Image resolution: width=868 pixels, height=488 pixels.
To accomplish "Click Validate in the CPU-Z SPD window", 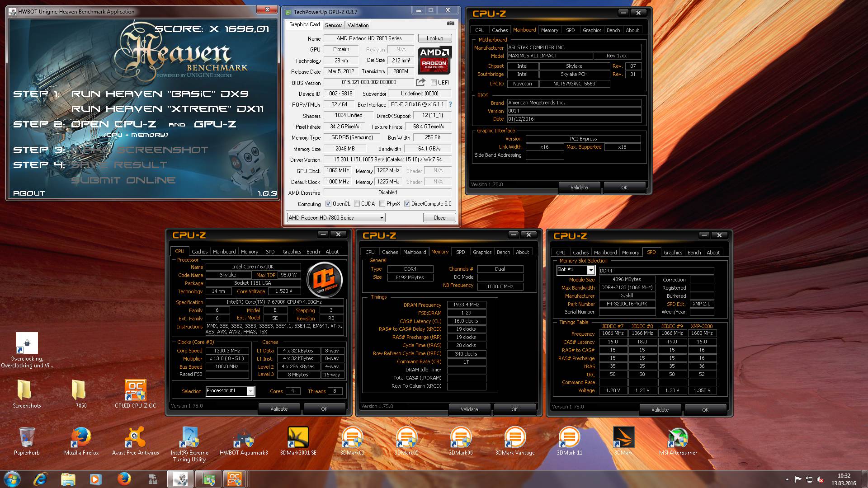I will (x=660, y=410).
